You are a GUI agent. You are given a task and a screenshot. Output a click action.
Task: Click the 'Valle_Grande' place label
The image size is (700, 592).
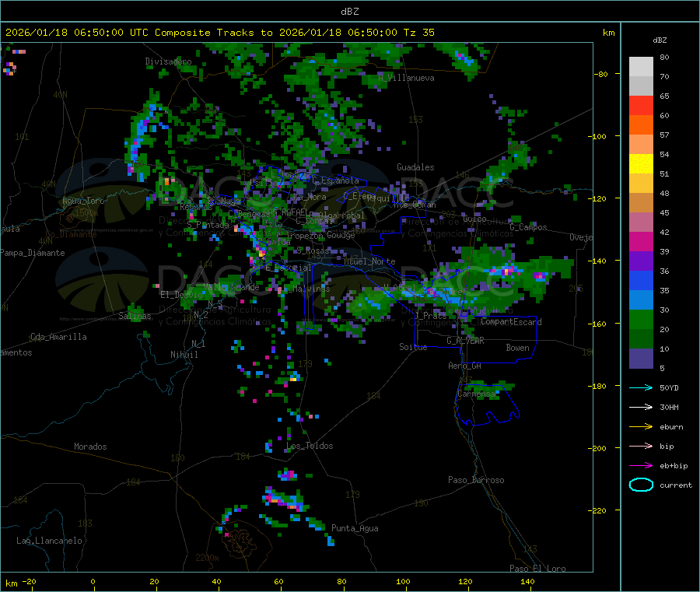pos(232,287)
